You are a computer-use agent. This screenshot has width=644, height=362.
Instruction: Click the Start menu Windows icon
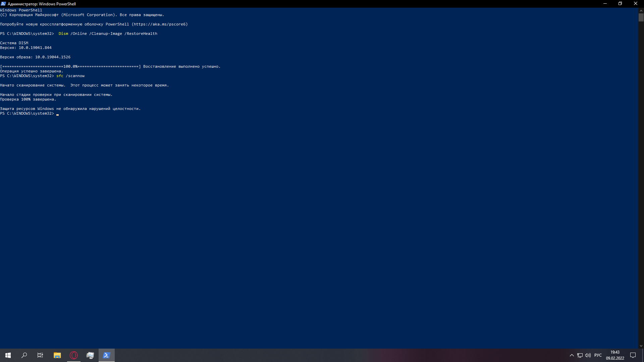point(8,355)
